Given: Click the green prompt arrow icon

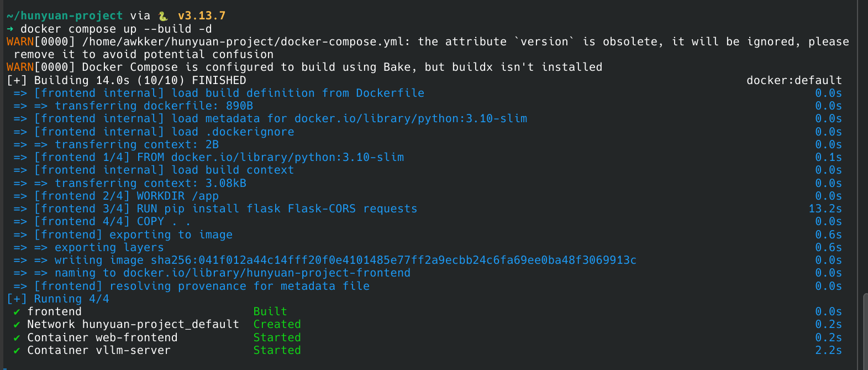Looking at the screenshot, I should 10,29.
